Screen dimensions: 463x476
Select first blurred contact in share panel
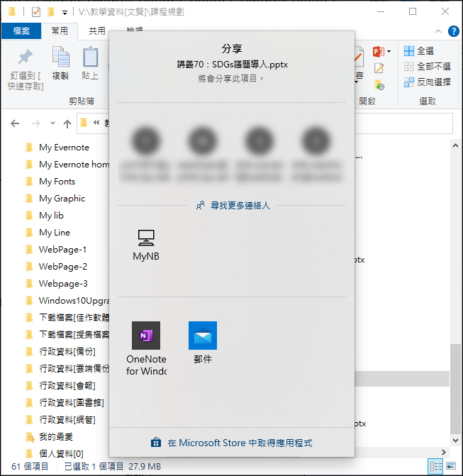pyautogui.click(x=145, y=155)
